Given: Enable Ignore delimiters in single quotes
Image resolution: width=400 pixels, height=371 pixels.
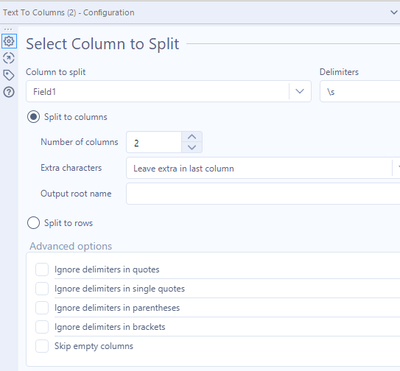Looking at the screenshot, I should pos(42,289).
